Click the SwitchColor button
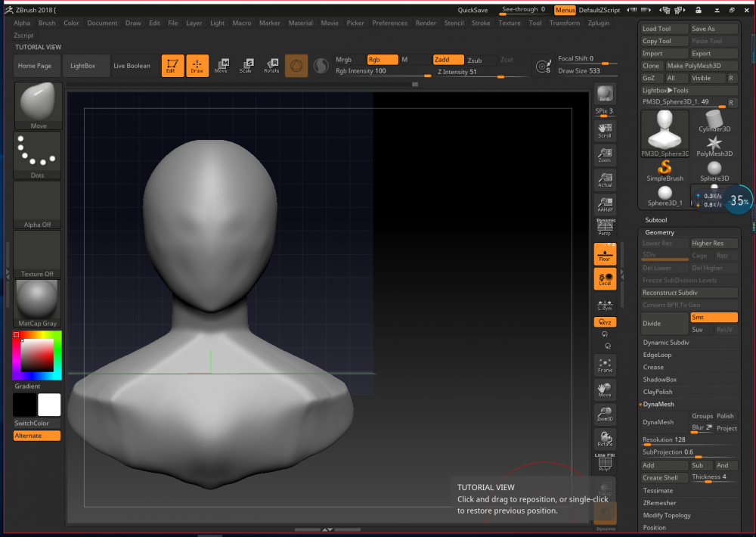The height and width of the screenshot is (537, 756). pos(37,423)
